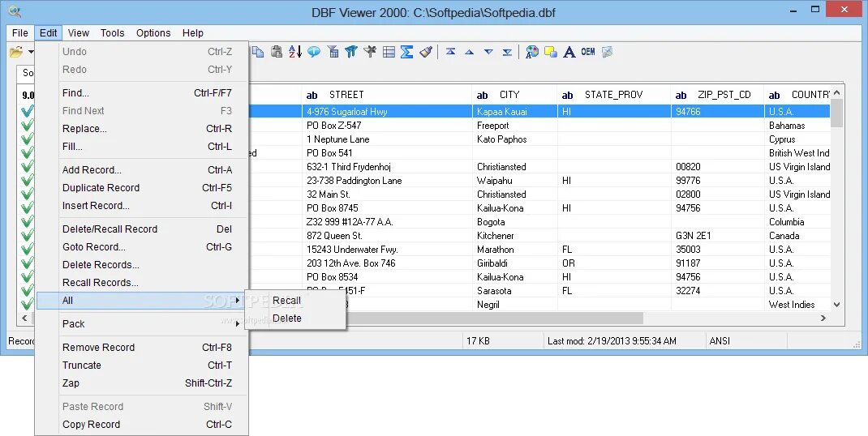This screenshot has width=868, height=436.
Task: Click the Cyprus country cell
Action: pos(797,139)
